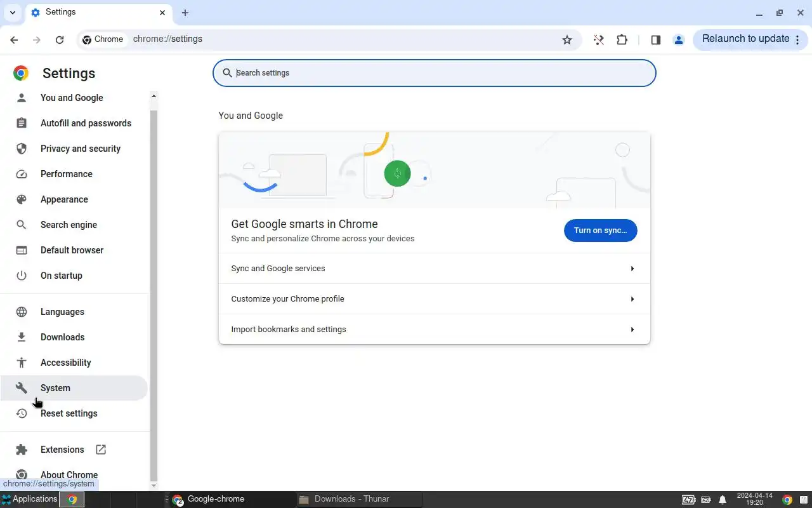Click the clock showing 2024-04-14
The image size is (812, 508).
[x=755, y=499]
